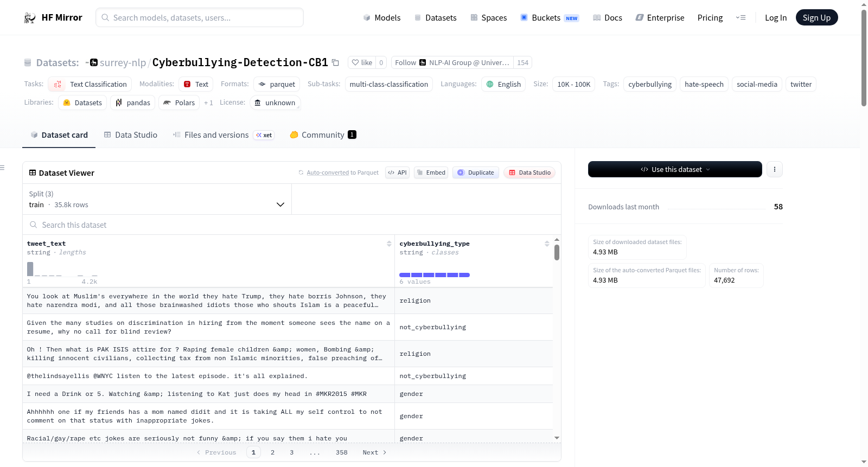The width and height of the screenshot is (868, 467).
Task: Copy dataset name with the copy icon
Action: (335, 62)
